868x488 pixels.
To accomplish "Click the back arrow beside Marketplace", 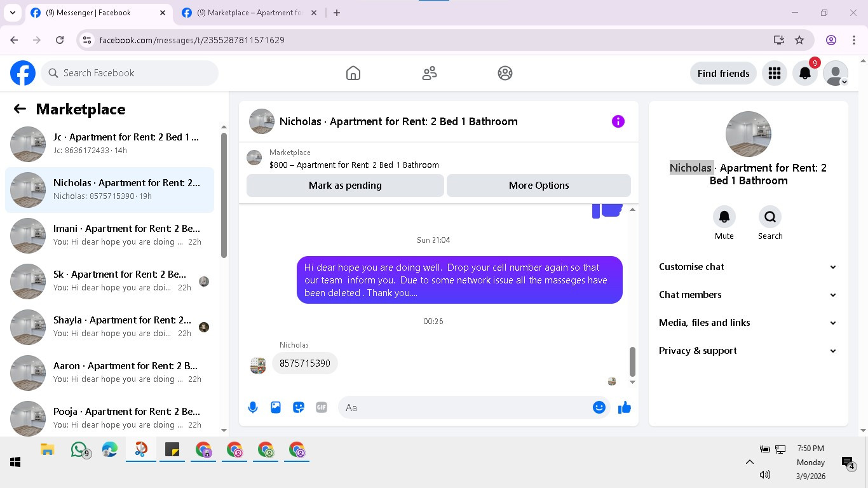I will coord(20,109).
